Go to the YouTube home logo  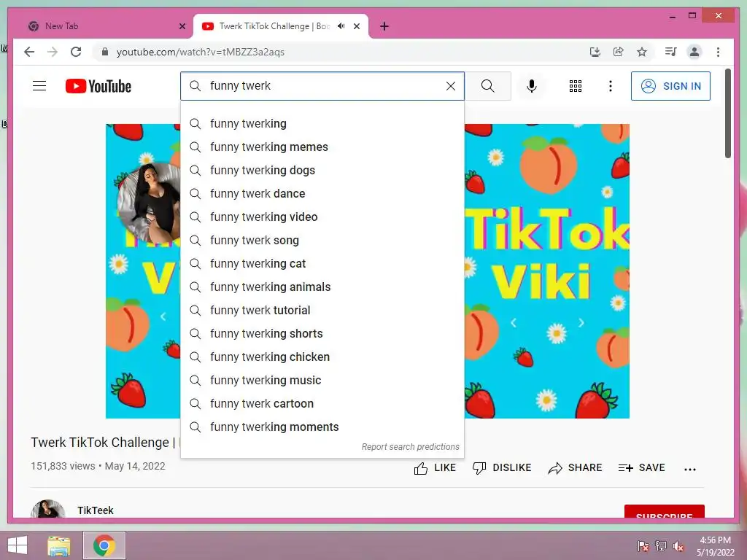[x=98, y=86]
